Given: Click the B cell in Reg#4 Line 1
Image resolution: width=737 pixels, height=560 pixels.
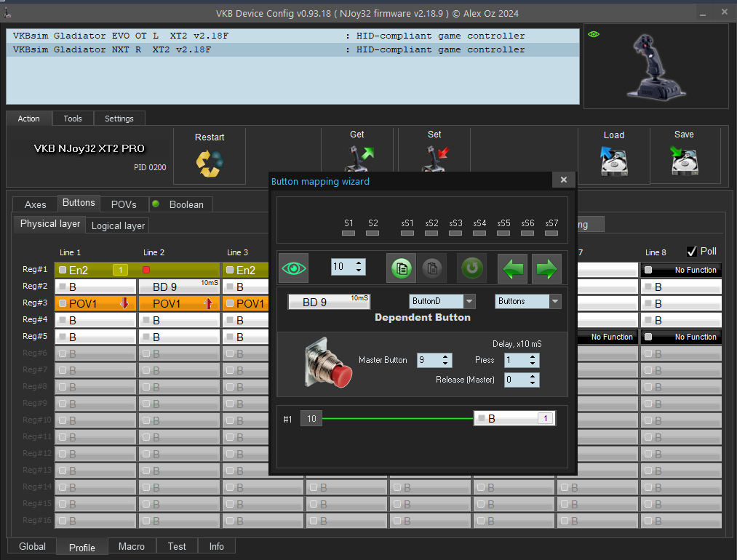Looking at the screenshot, I should pos(96,321).
